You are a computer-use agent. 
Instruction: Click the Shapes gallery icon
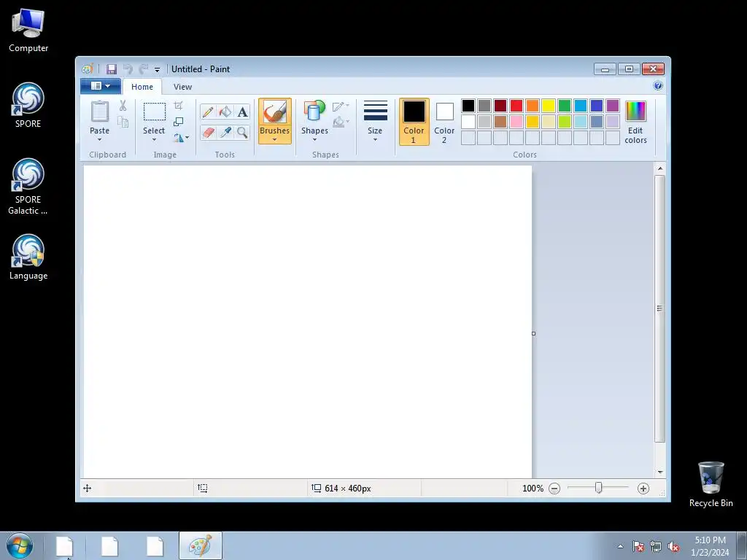(x=314, y=111)
